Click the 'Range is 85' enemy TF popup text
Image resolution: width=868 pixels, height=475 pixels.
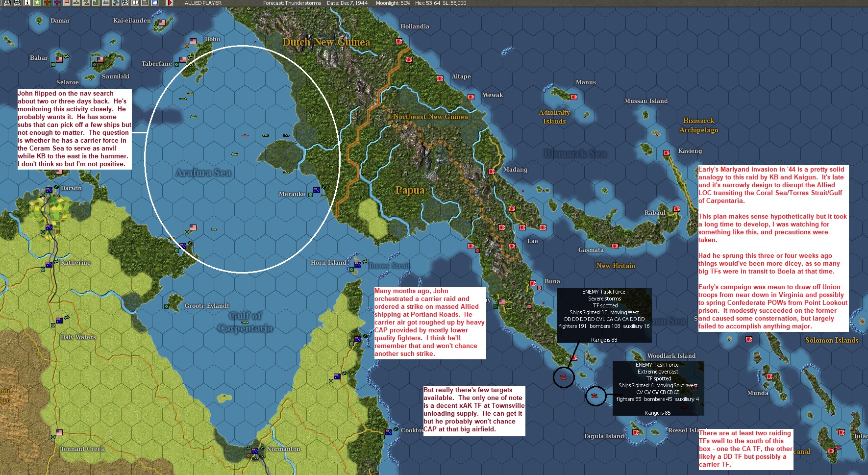657,413
